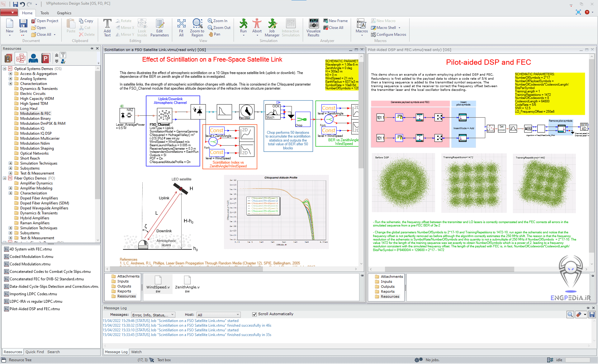
Task: Open the Host dropdown showing All
Action: [218, 315]
